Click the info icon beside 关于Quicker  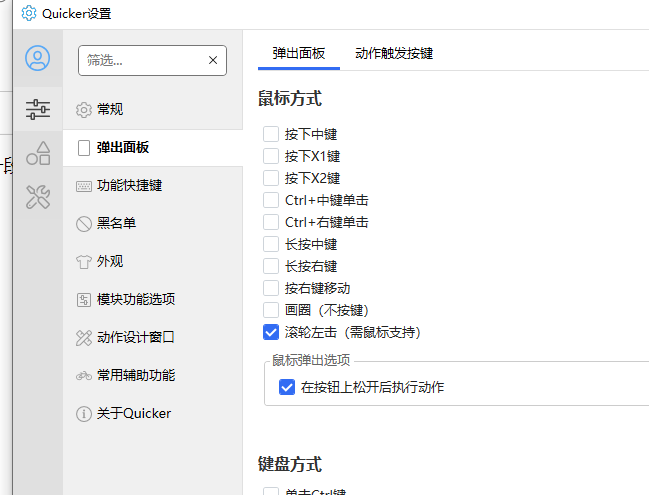pos(84,413)
